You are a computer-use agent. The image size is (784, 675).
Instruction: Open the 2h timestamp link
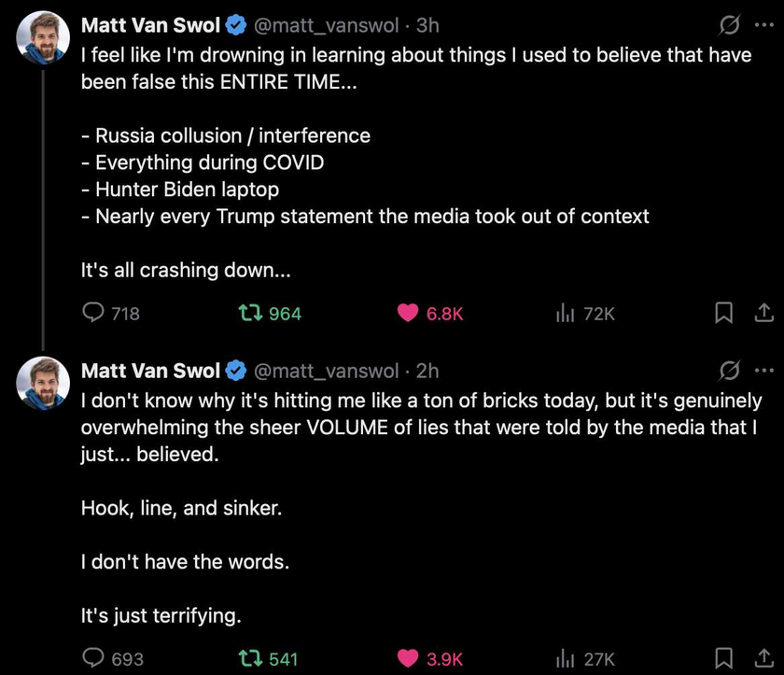(427, 371)
